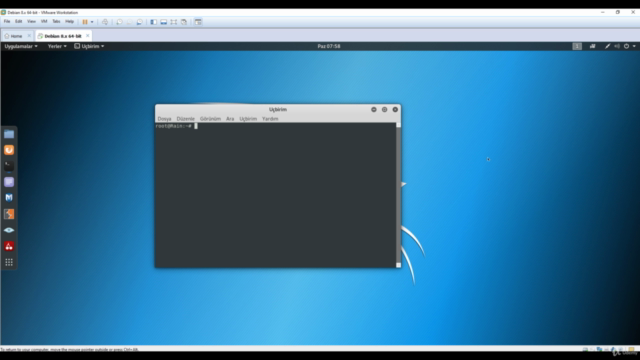Expand the Yerler menu
This screenshot has width=640, height=360.
pos(57,46)
